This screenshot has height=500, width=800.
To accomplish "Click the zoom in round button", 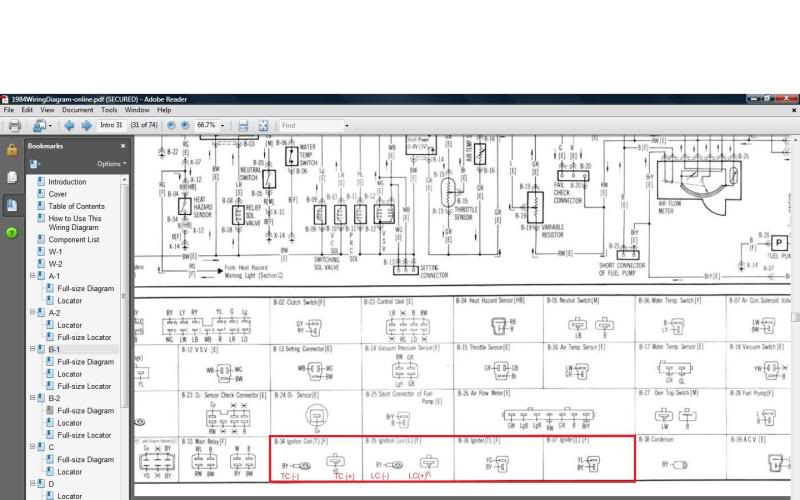I will tap(185, 125).
